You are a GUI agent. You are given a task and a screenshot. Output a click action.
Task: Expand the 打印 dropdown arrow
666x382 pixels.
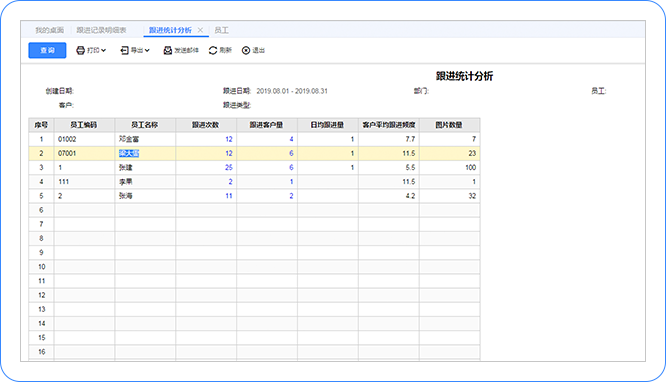[x=104, y=50]
